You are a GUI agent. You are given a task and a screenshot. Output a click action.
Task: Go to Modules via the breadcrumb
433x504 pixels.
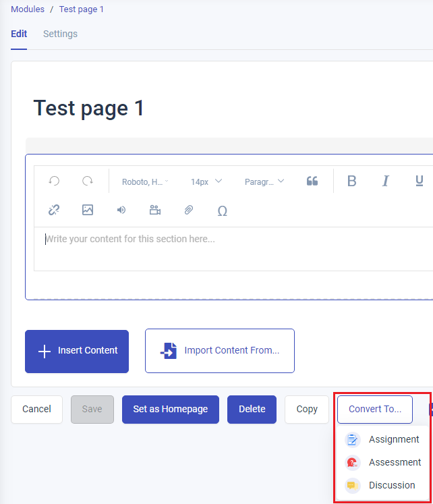tap(28, 9)
